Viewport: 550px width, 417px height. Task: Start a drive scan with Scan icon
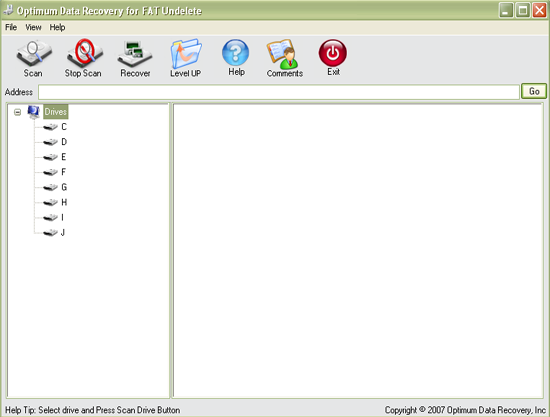(34, 53)
